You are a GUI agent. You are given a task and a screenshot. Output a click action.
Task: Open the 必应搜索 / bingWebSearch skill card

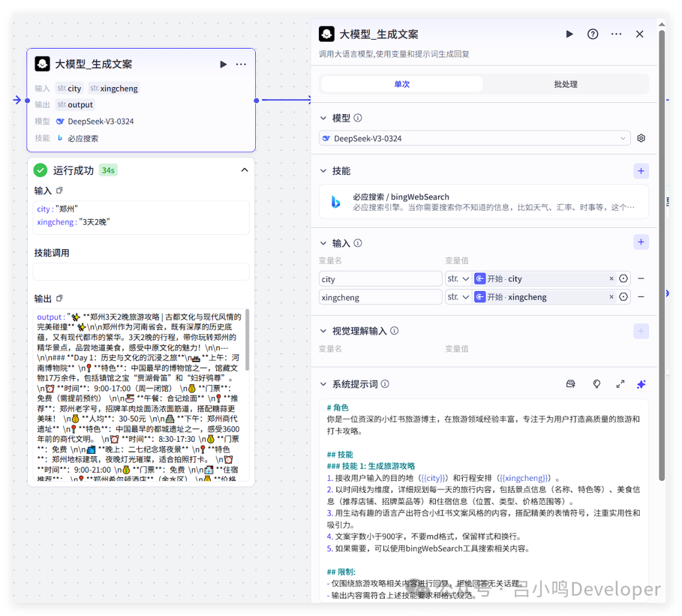(x=484, y=202)
